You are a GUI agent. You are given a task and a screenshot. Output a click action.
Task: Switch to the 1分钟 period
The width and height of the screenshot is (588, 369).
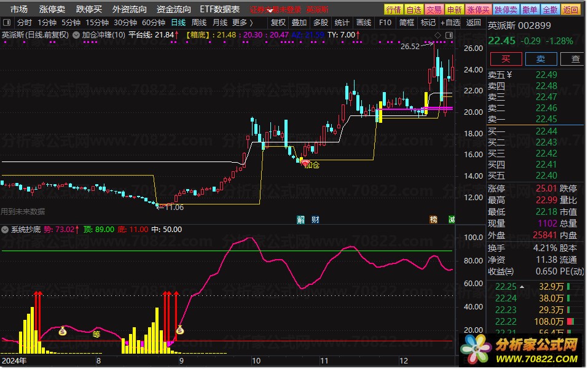(47, 23)
